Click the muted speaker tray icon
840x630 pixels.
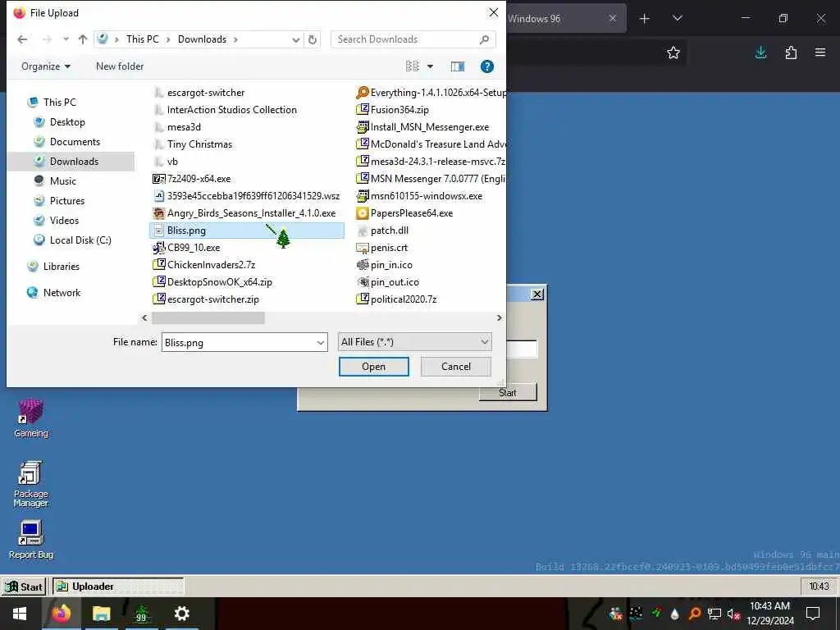tap(733, 614)
